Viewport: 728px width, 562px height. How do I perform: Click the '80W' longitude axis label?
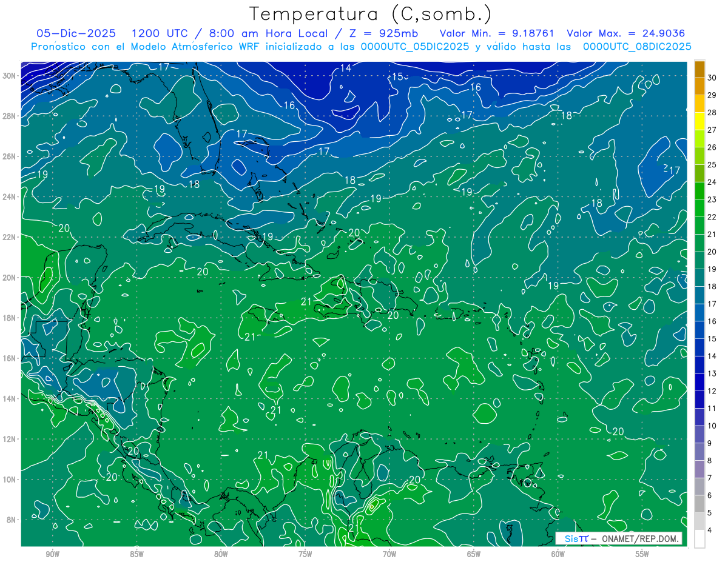(x=221, y=554)
